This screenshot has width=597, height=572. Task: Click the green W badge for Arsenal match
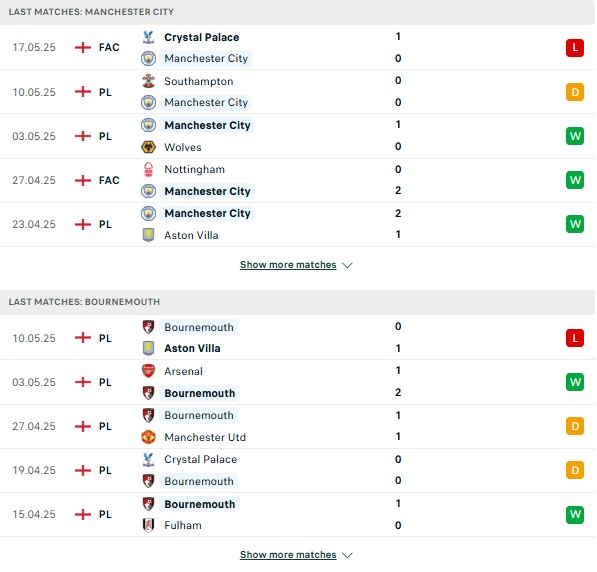pyautogui.click(x=575, y=382)
